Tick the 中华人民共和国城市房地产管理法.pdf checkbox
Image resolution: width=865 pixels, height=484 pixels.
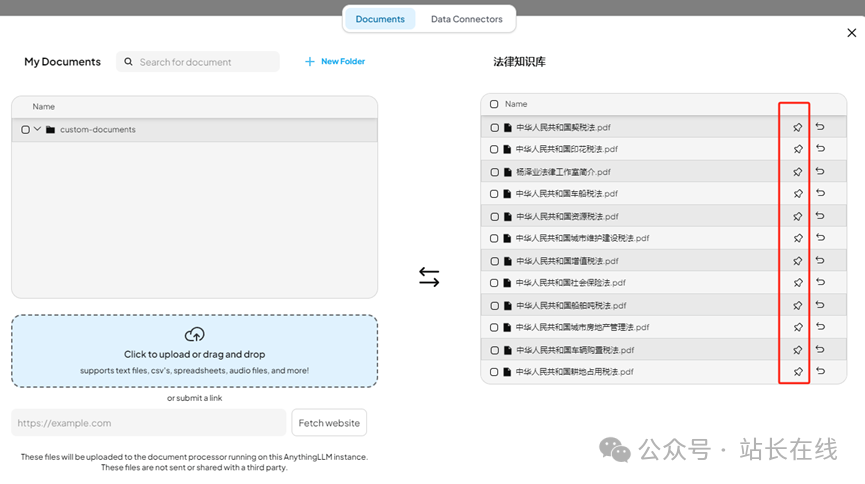click(x=494, y=328)
